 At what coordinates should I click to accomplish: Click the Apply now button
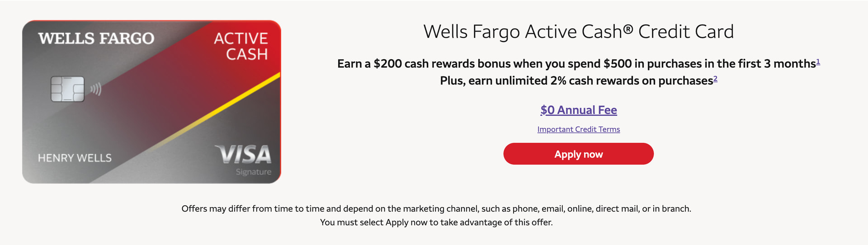(578, 154)
